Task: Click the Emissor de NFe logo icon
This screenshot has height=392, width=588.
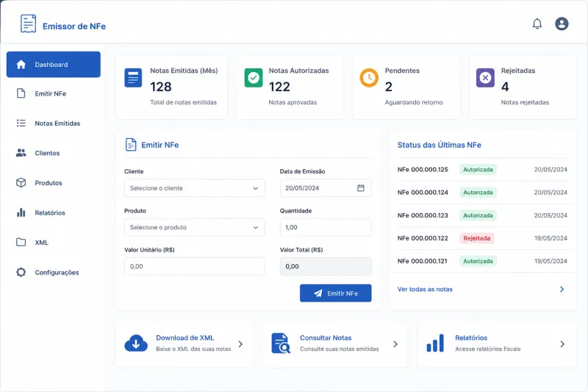Action: (28, 24)
